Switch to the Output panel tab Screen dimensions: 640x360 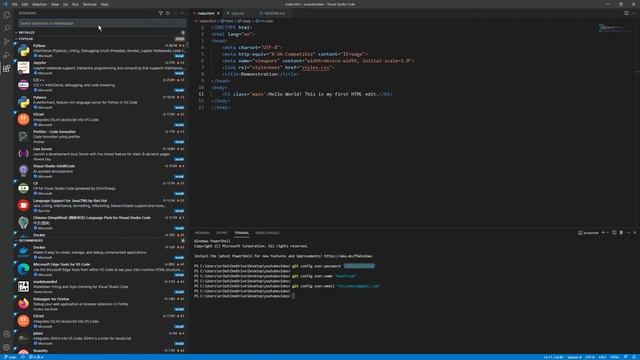[222, 233]
